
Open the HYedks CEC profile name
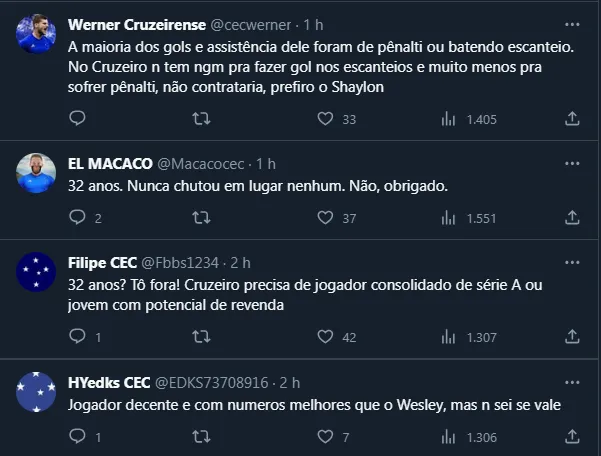(109, 382)
